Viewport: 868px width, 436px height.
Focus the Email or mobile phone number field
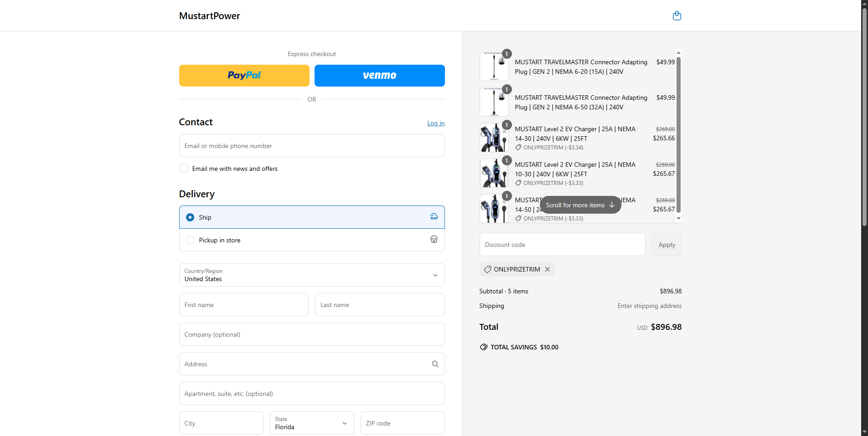[x=312, y=146]
